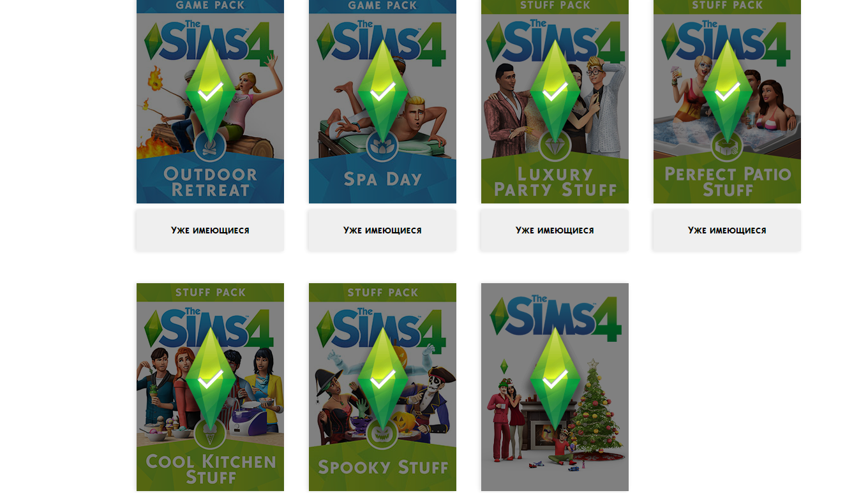Screen dimensions: 868x493
Task: Click 'Уже имеющиеся' button under Perfect Patio Stuff
Action: pyautogui.click(x=727, y=230)
